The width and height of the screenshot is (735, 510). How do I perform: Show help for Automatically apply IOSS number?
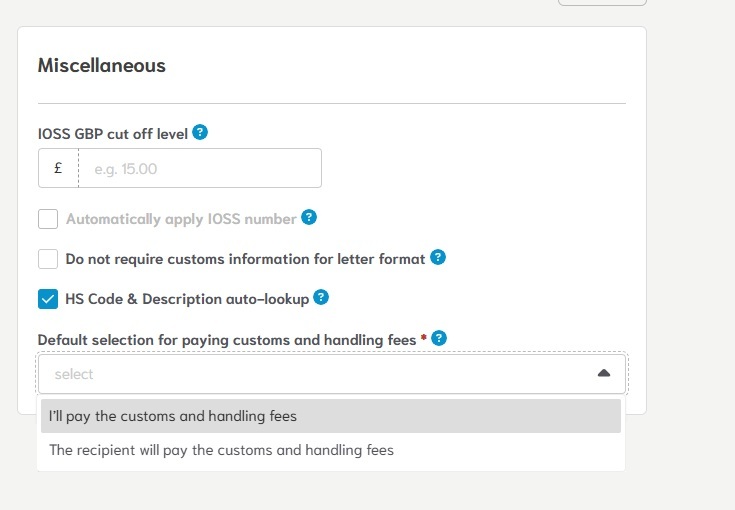pos(309,217)
